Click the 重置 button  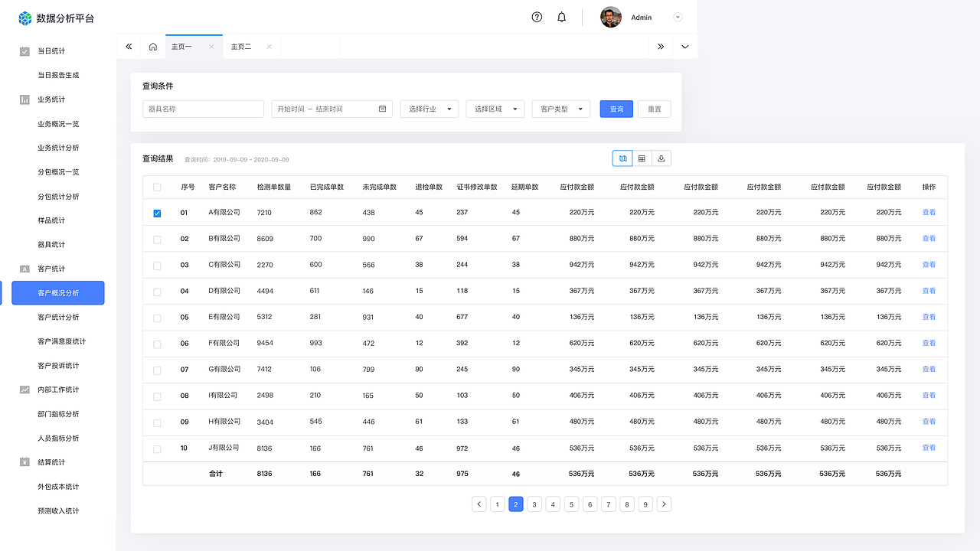[x=655, y=109]
